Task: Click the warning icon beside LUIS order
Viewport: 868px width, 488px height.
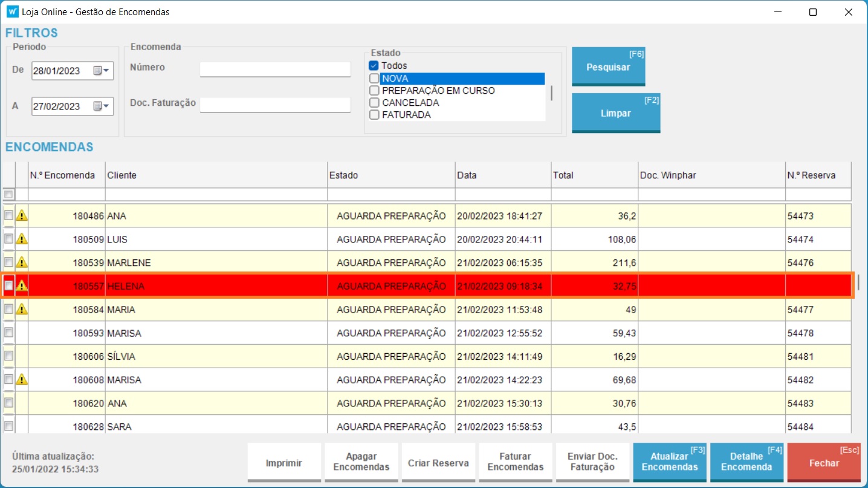Action: (x=22, y=239)
